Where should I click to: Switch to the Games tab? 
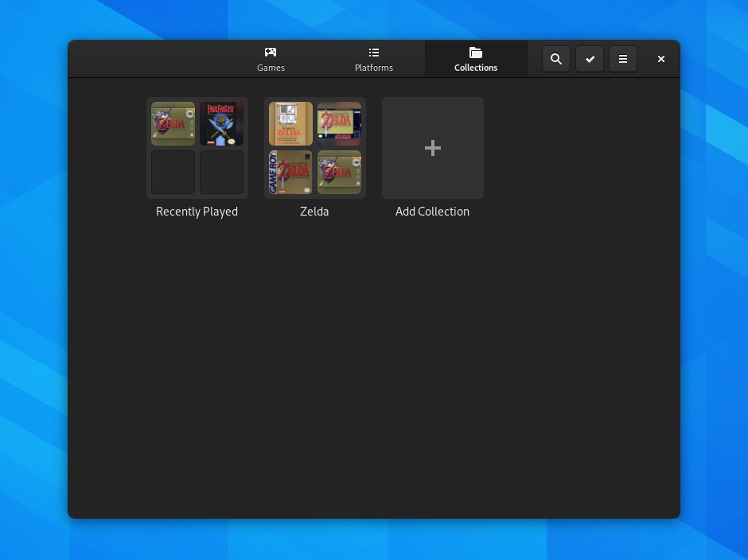[271, 59]
